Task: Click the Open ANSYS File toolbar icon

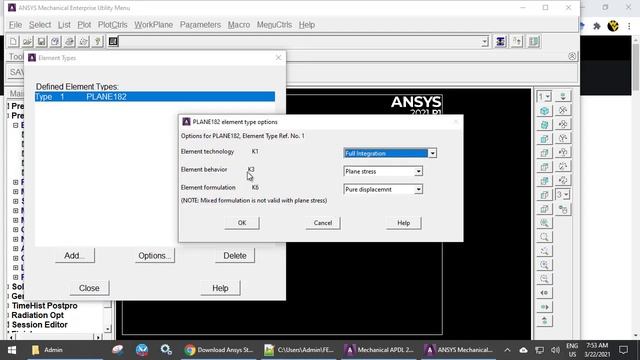Action: [x=27, y=42]
